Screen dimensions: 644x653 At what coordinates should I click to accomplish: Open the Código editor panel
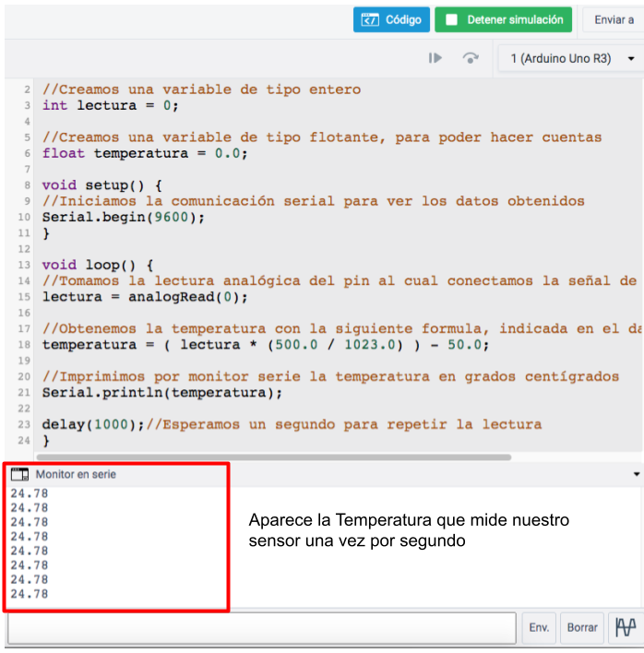pyautogui.click(x=391, y=19)
